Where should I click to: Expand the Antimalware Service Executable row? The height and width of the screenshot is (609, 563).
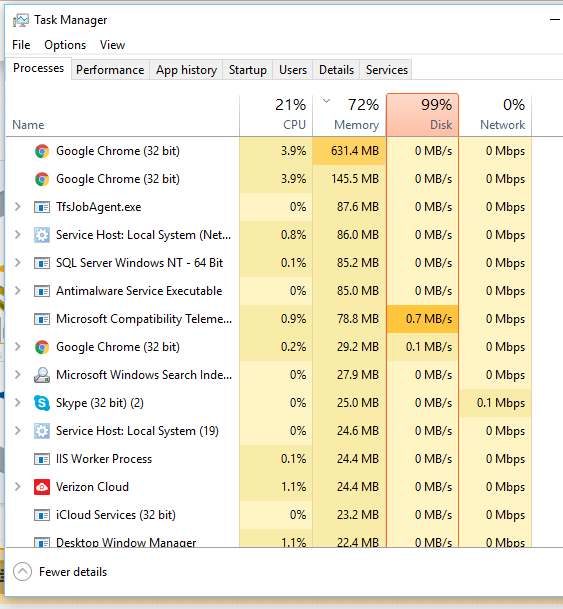[x=17, y=291]
